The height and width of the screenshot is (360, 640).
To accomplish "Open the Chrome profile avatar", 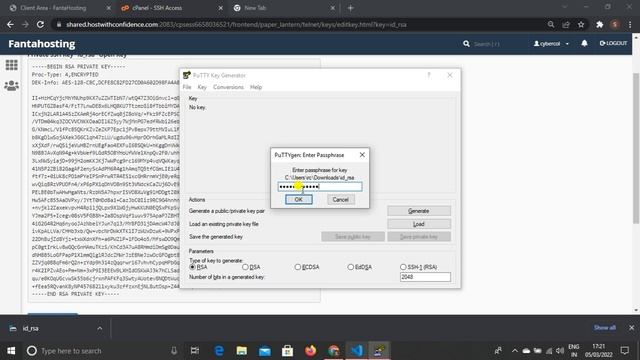I will (615, 24).
